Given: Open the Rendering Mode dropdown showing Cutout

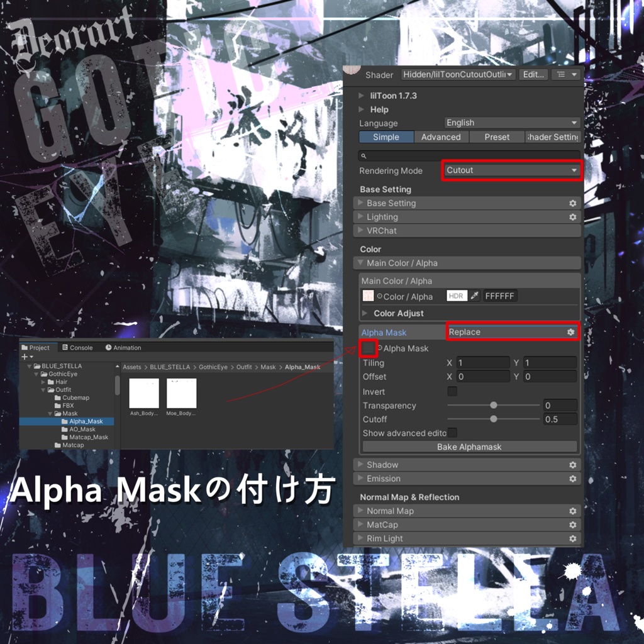Looking at the screenshot, I should pyautogui.click(x=512, y=170).
